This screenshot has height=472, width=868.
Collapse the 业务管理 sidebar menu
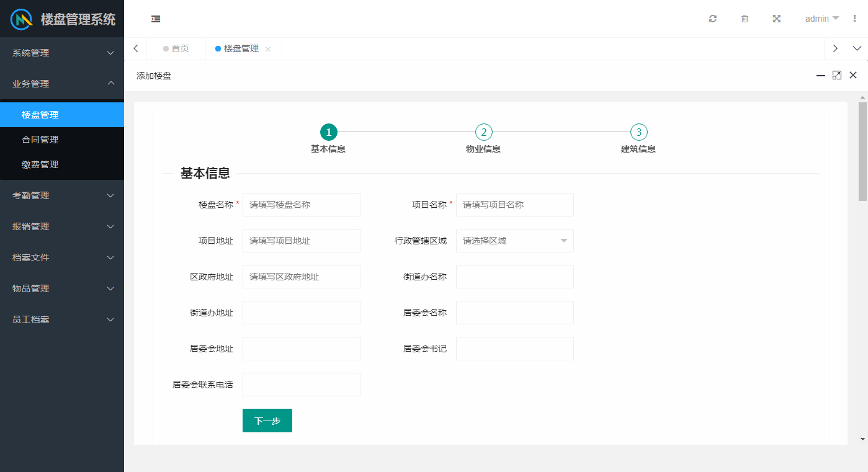pyautogui.click(x=62, y=84)
